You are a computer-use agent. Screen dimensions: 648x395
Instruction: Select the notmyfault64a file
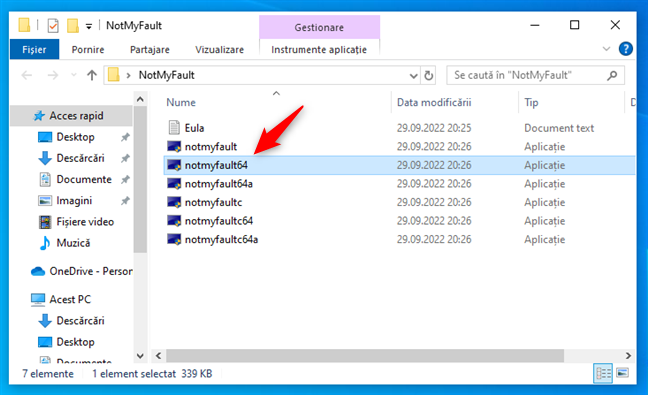click(219, 184)
